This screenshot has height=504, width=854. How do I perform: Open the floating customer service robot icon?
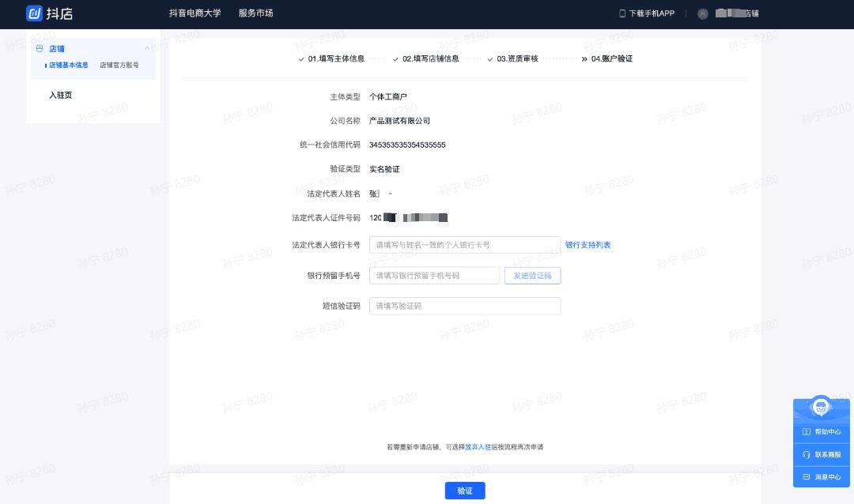tap(821, 407)
